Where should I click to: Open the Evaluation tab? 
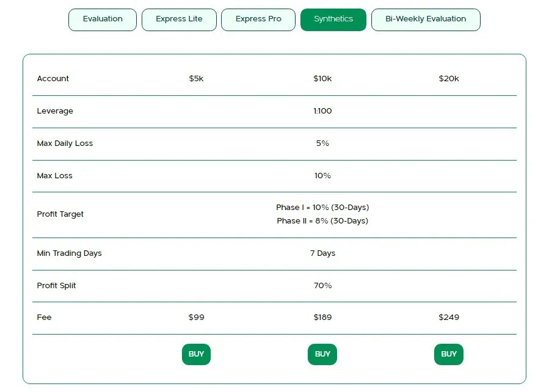pos(103,20)
